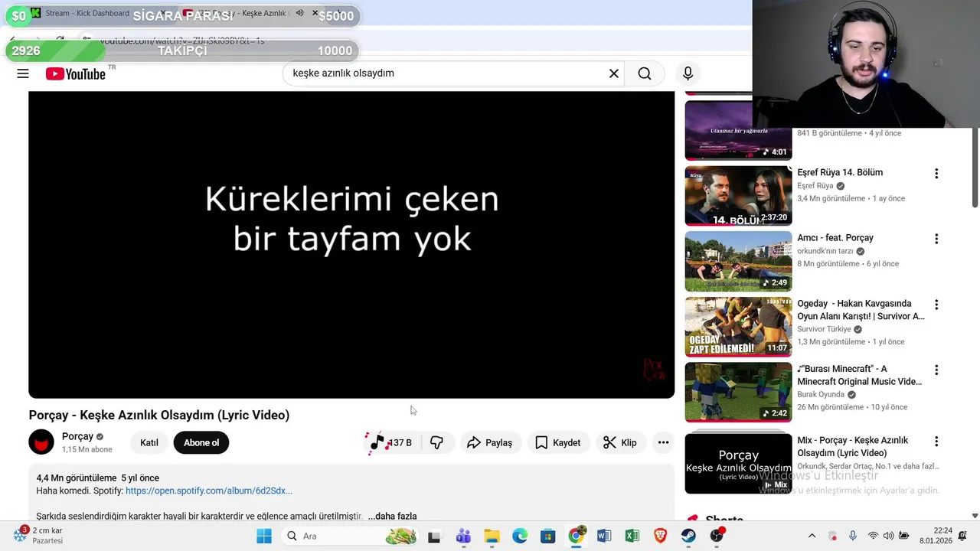Share the video via Paylaş
Image resolution: width=980 pixels, height=551 pixels.
pos(489,442)
